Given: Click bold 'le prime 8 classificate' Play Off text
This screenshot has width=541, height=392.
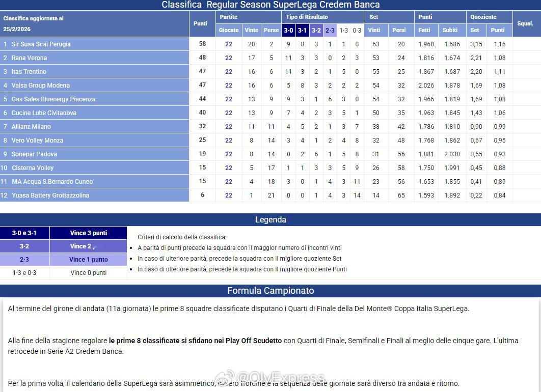Looking at the screenshot, I should [195, 341].
